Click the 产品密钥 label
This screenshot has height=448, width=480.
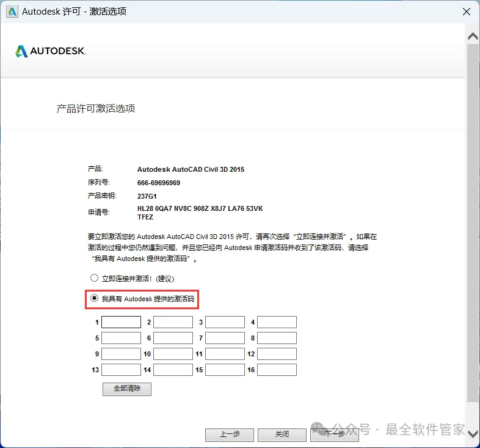[102, 196]
